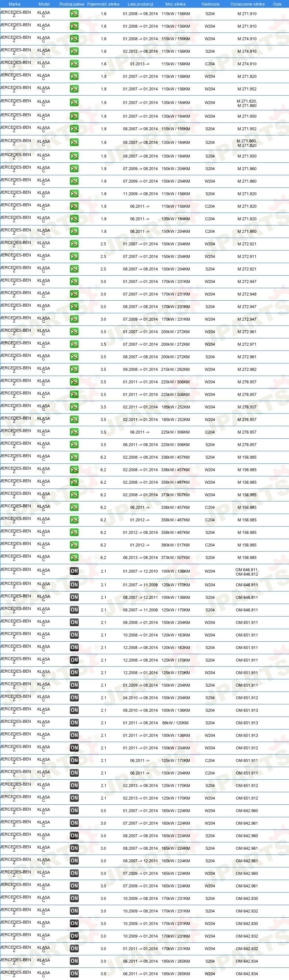Click the Opis column header
The image size is (289, 980).
[277, 4]
